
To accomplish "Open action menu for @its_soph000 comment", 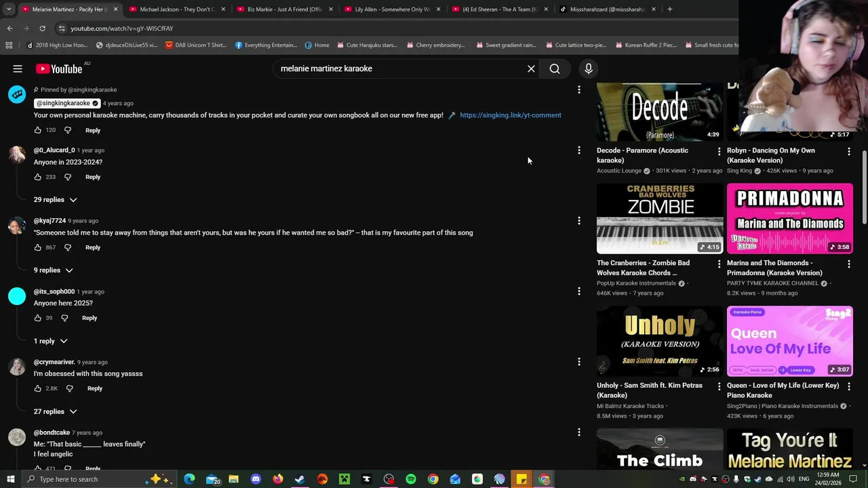I will 579,291.
